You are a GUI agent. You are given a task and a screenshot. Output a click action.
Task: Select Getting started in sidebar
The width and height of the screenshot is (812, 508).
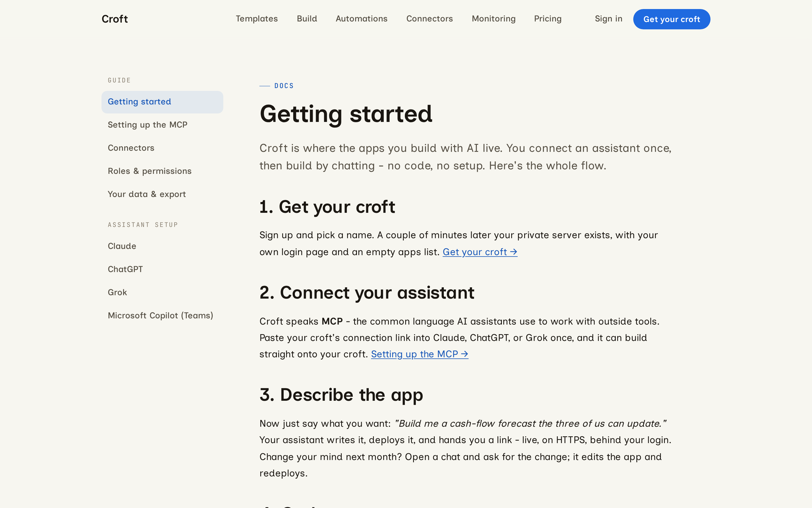[x=162, y=102]
